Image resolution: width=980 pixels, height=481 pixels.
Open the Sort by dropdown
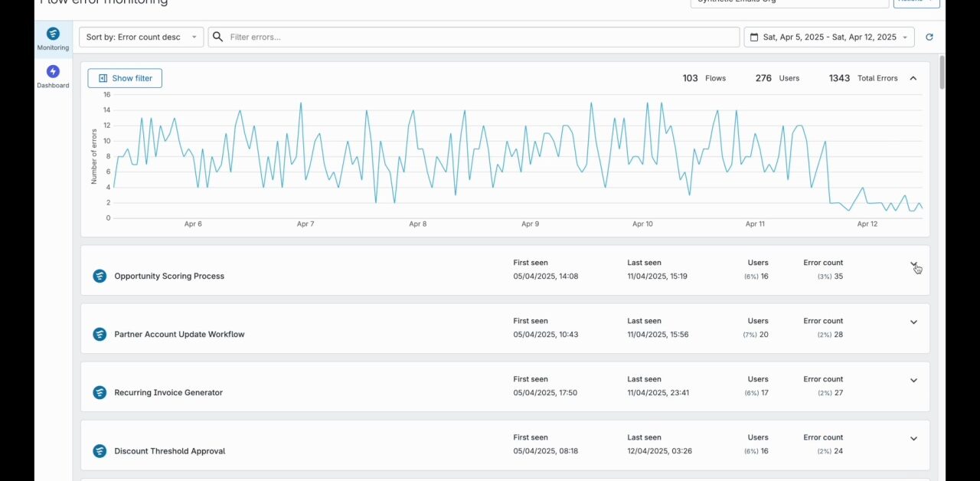pyautogui.click(x=140, y=37)
